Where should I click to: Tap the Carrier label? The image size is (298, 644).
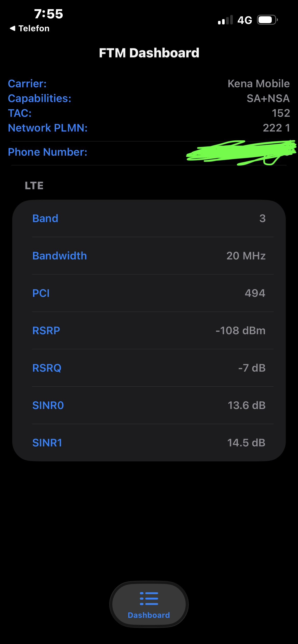click(27, 84)
